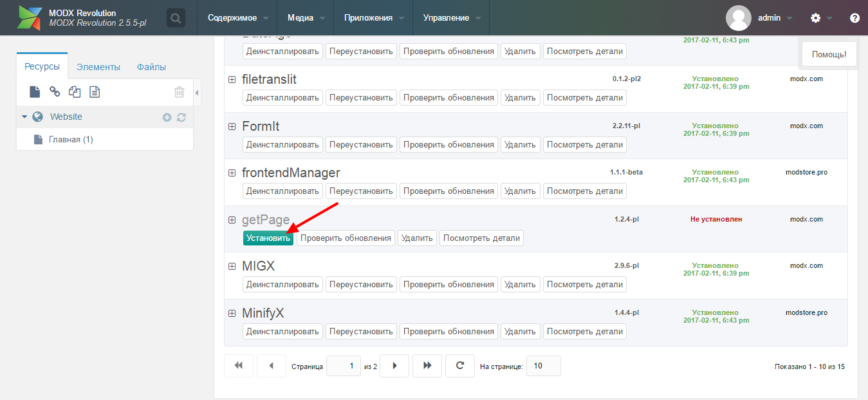Click Деинсталлировать for MinifyX

[282, 331]
